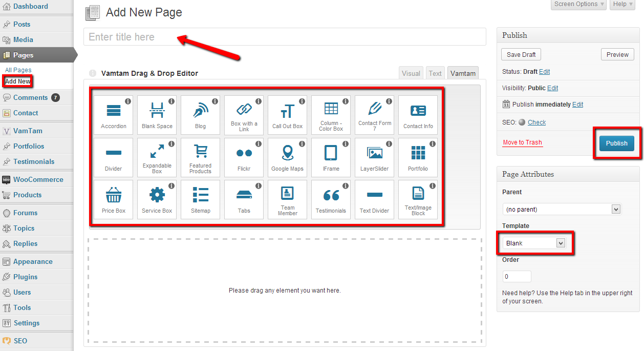Screen dimensions: 644x351
Task: Click the info icon beside Vamtam Drag & Drop Editor
Action: coord(93,73)
